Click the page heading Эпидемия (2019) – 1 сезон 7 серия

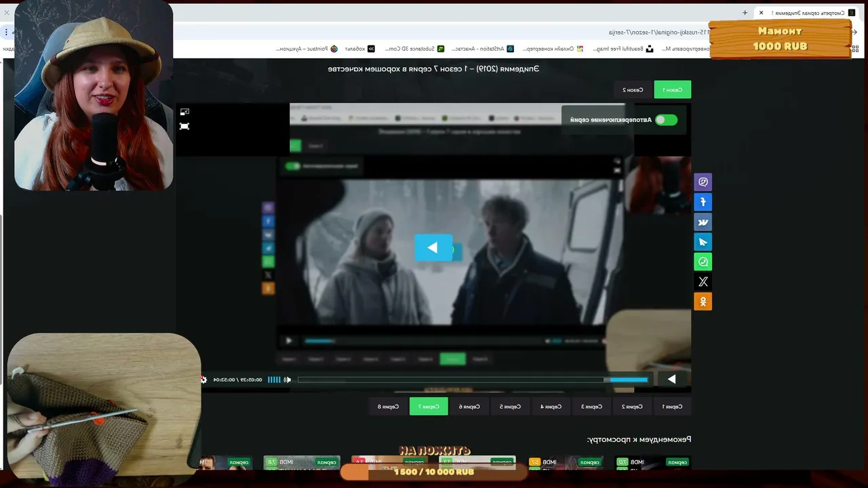coord(433,68)
